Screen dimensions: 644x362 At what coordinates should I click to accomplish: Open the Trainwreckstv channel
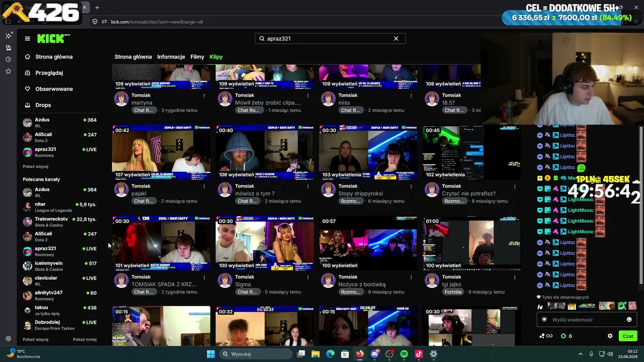tap(59, 222)
